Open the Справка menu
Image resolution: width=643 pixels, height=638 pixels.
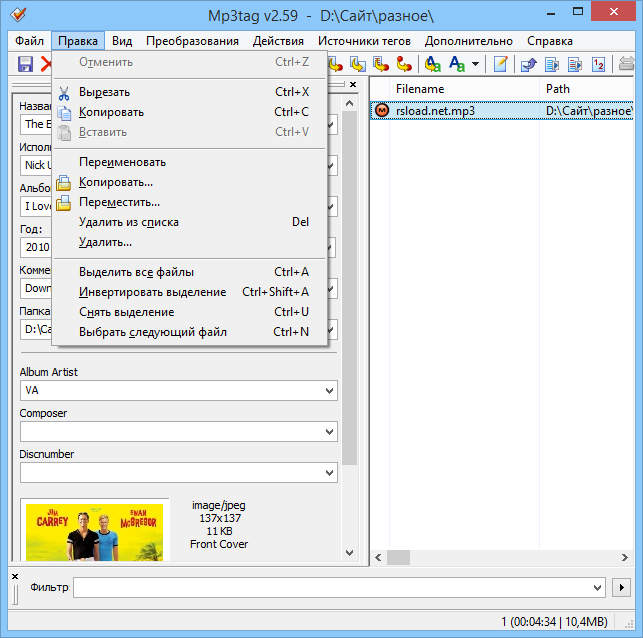(550, 41)
